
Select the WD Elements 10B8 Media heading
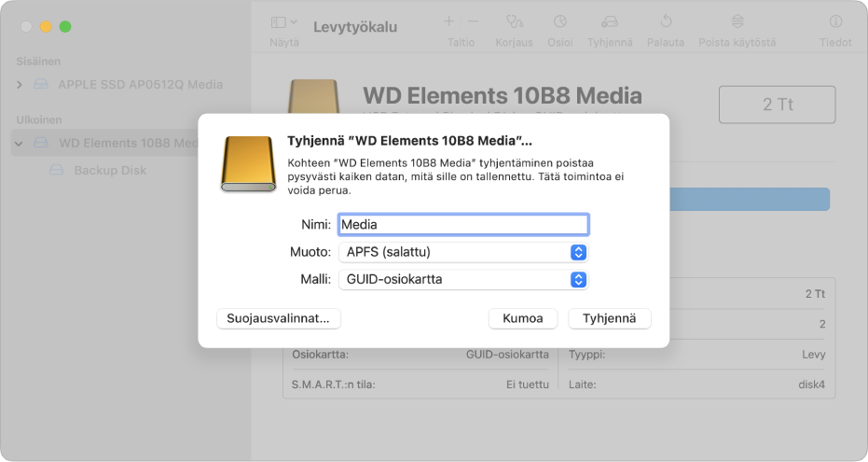503,96
